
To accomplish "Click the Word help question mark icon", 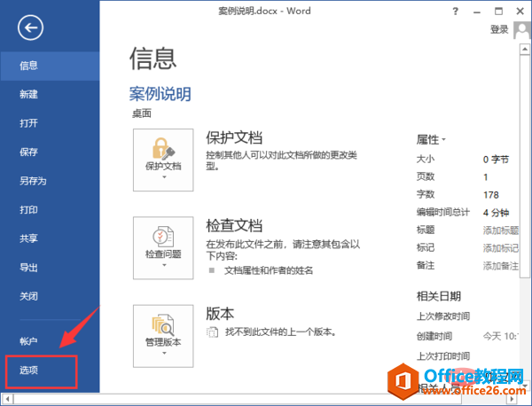I will [456, 12].
